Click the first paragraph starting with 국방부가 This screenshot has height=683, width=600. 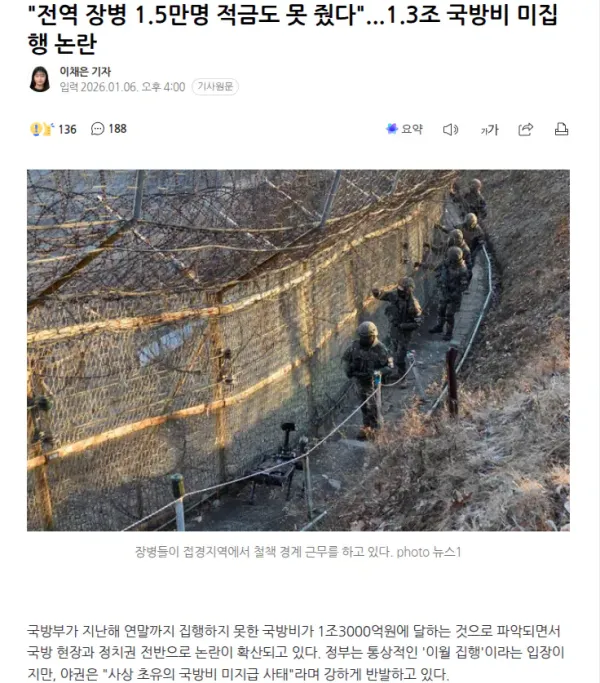[x=296, y=652]
